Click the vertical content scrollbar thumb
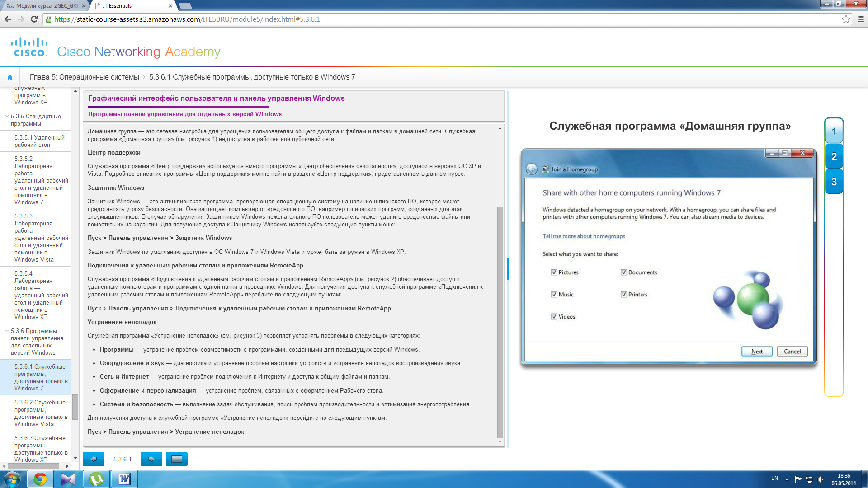This screenshot has height=488, width=868. [500, 323]
